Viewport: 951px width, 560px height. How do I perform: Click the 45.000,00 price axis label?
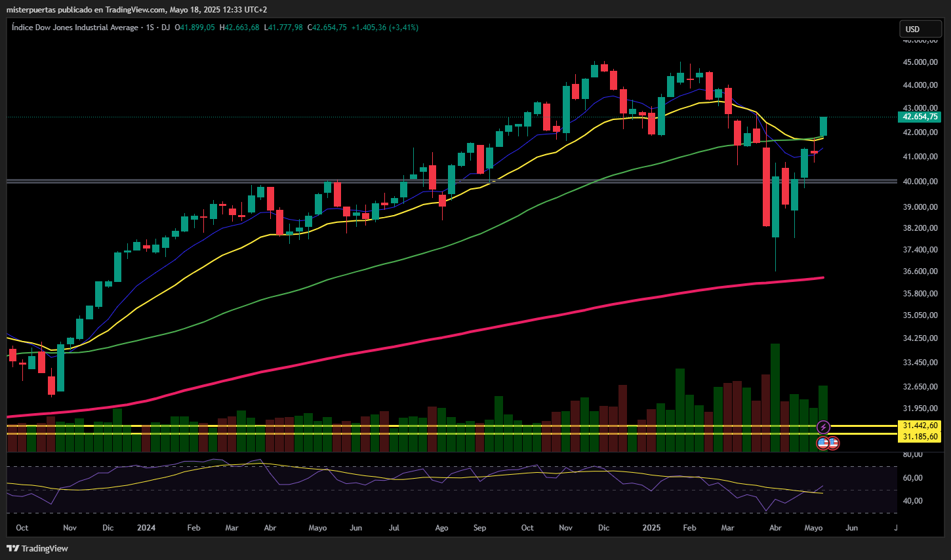point(920,62)
